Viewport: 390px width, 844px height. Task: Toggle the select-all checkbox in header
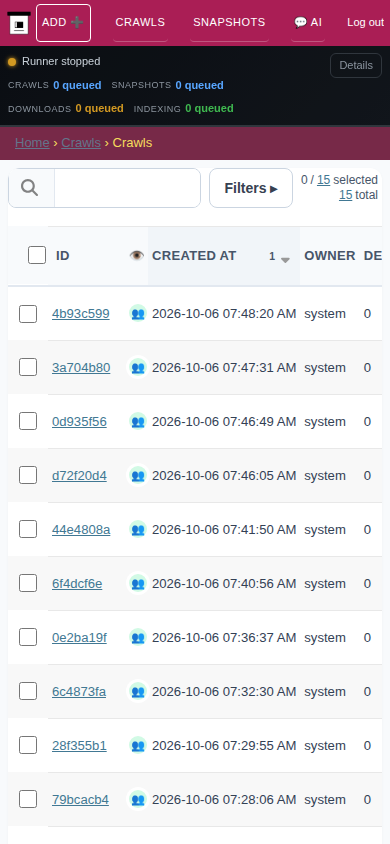pyautogui.click(x=37, y=255)
